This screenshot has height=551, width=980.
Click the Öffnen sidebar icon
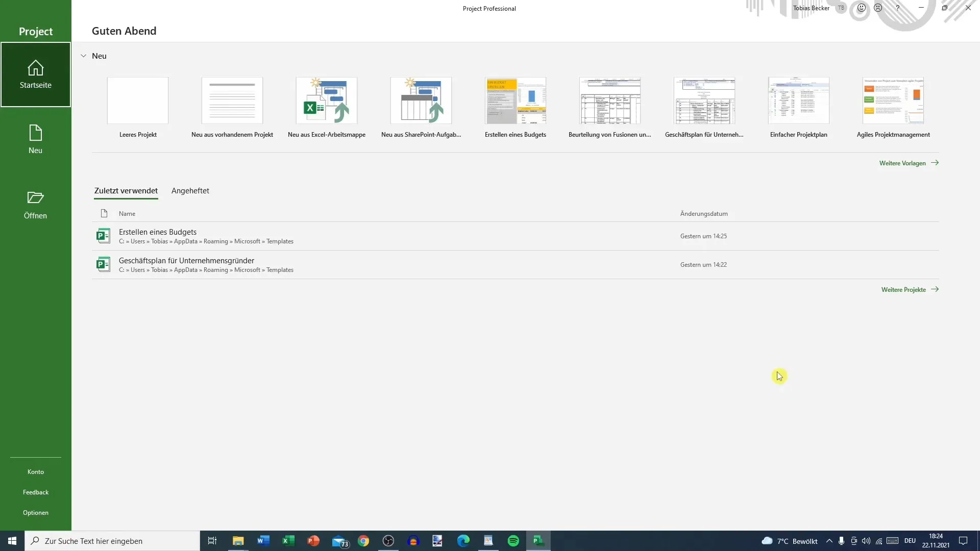(36, 204)
